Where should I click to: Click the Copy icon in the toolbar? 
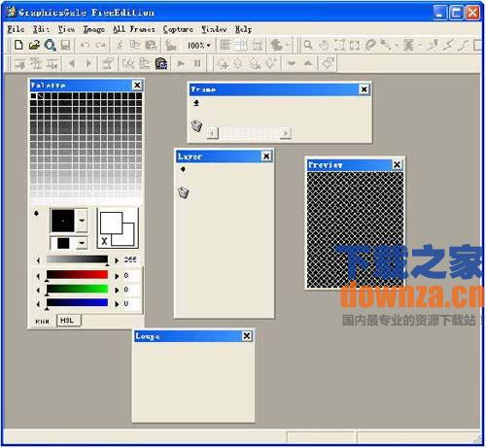pos(135,45)
